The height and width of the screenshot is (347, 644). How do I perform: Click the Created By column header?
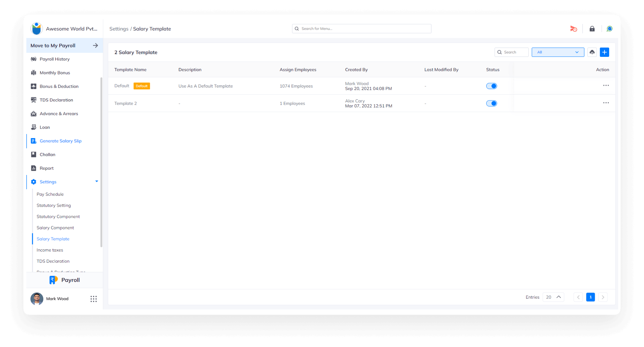(x=356, y=70)
